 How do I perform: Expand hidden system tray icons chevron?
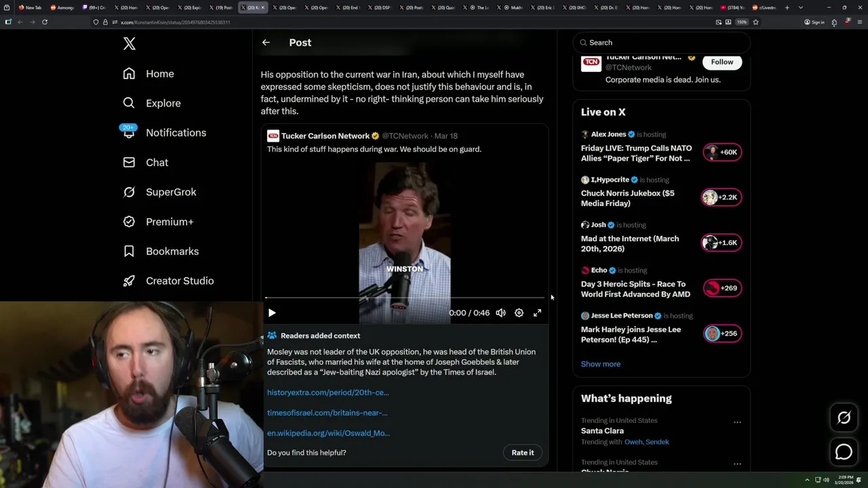click(x=807, y=480)
